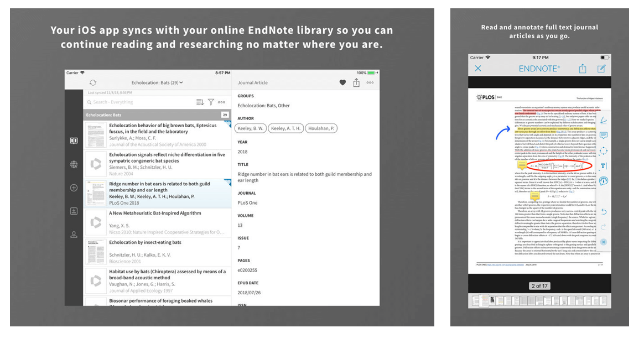Sync the library with the refresh icon
The height and width of the screenshot is (338, 644).
(x=92, y=81)
